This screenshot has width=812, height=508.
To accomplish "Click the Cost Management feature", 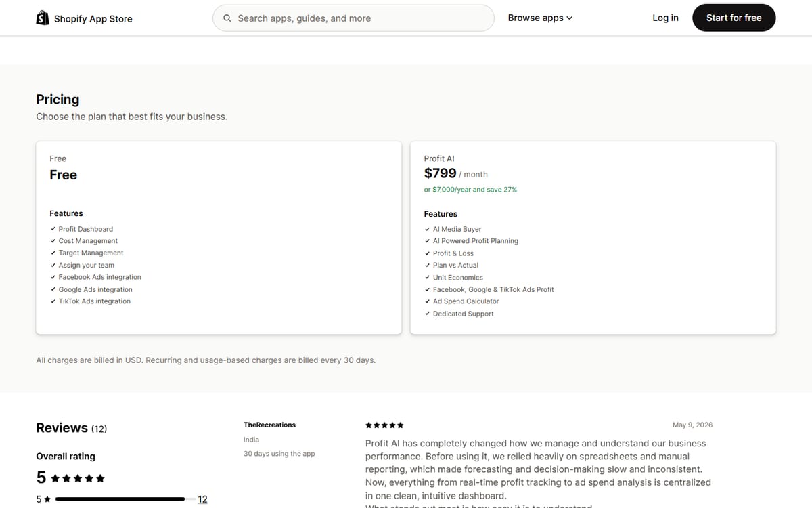I will [88, 241].
